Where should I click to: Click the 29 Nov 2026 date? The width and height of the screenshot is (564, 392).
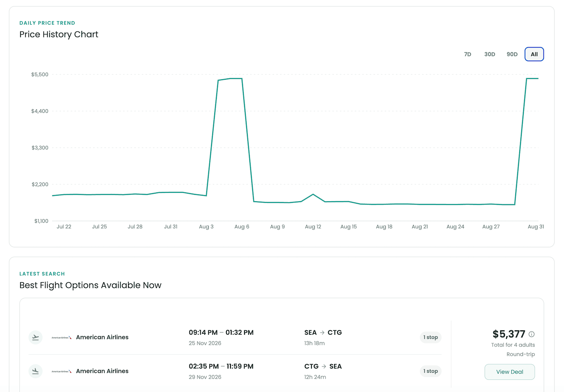pos(205,377)
